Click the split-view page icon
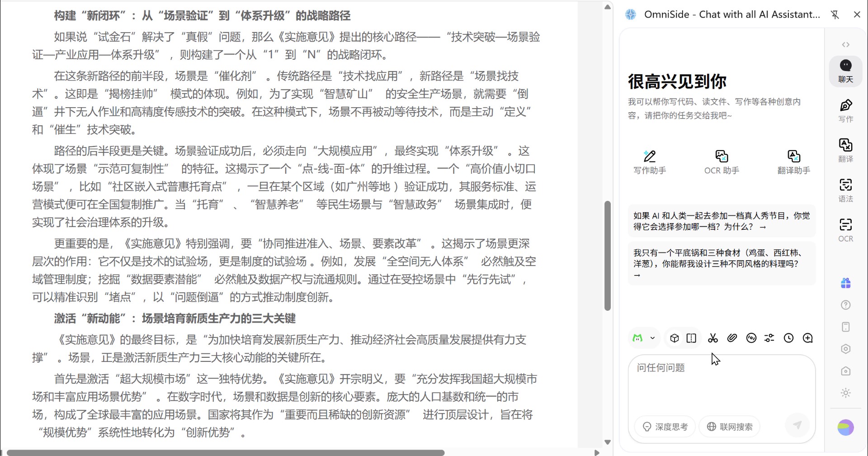The height and width of the screenshot is (456, 868). pos(691,338)
